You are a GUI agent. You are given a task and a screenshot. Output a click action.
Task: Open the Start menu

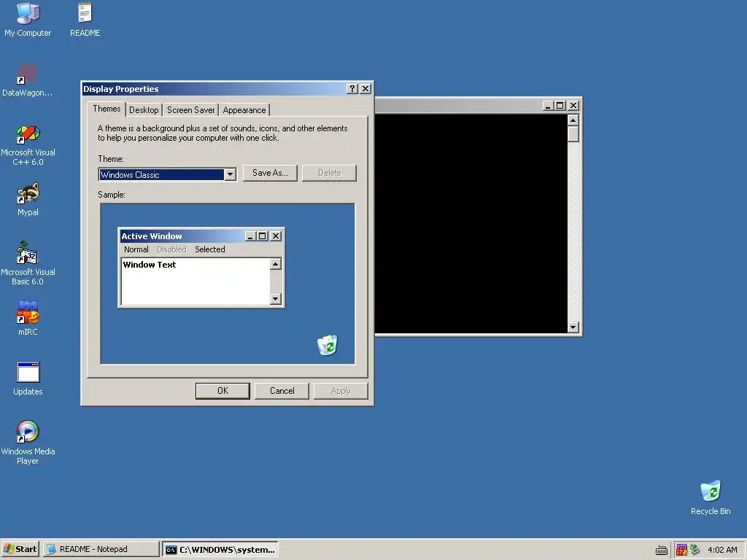pos(20,549)
